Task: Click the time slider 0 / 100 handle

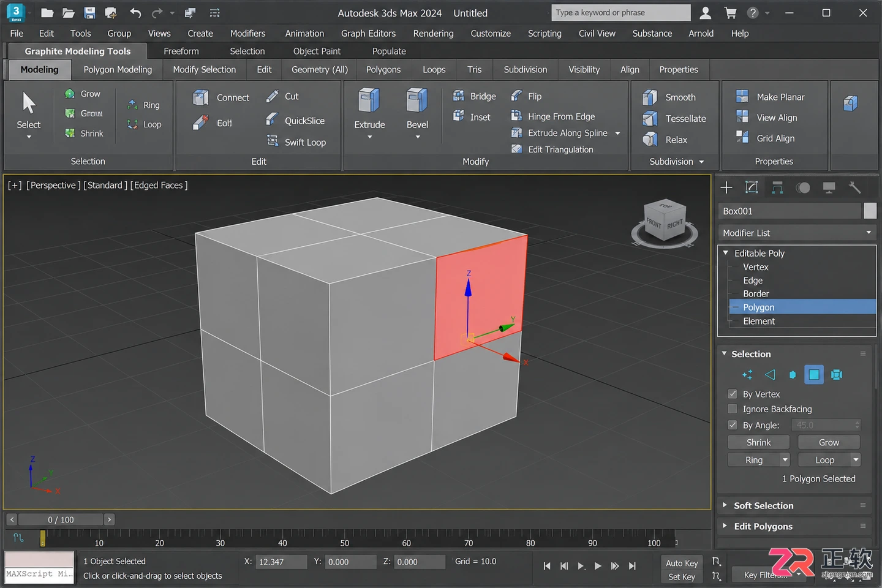Action: tap(61, 519)
